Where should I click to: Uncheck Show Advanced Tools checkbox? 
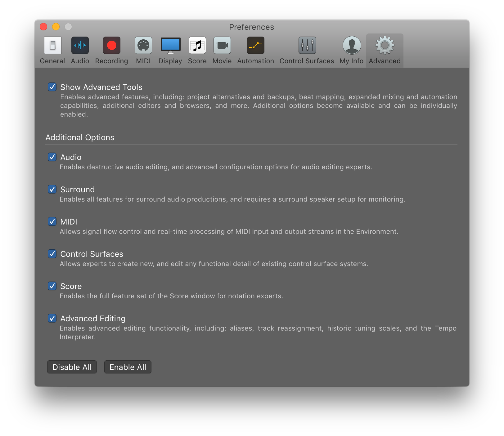[x=52, y=87]
